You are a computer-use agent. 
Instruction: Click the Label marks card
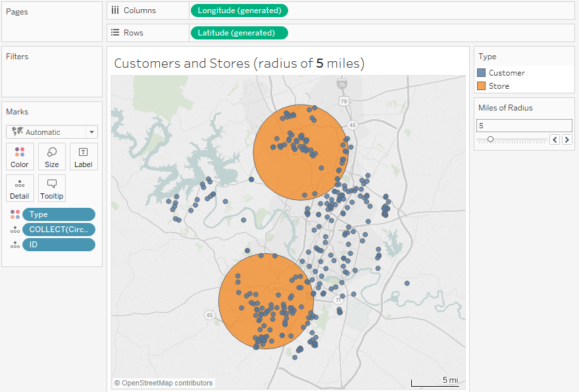coord(84,157)
